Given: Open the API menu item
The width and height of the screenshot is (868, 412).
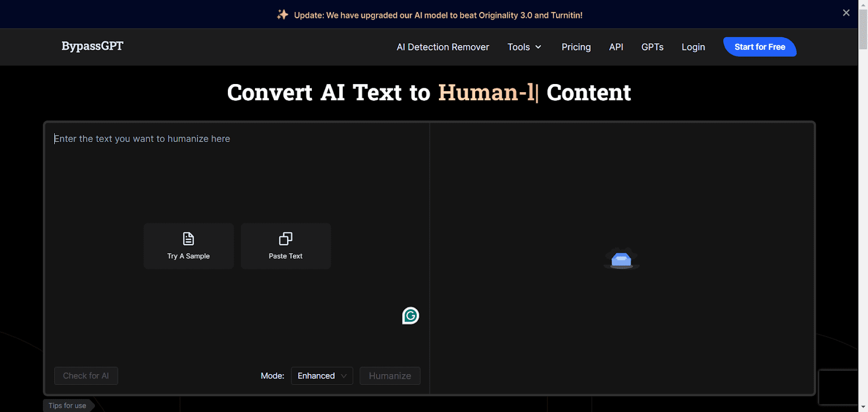Looking at the screenshot, I should 616,47.
